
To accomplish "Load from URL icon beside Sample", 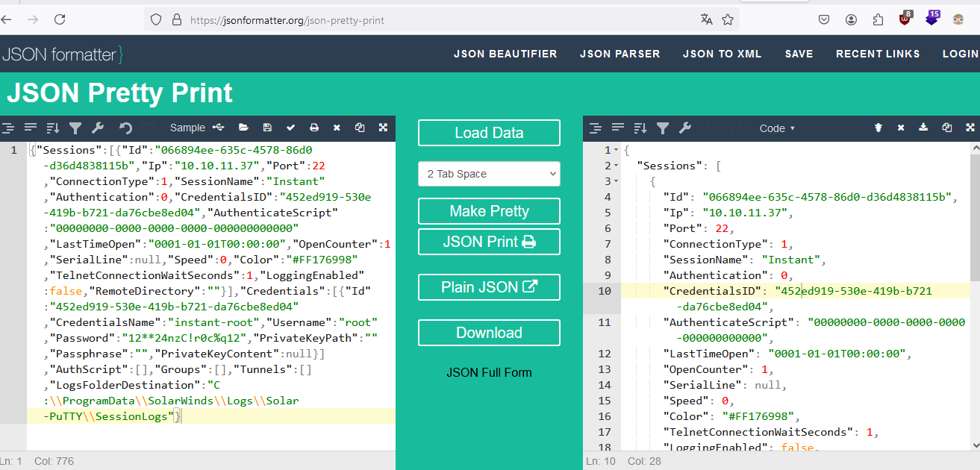I will click(x=218, y=128).
